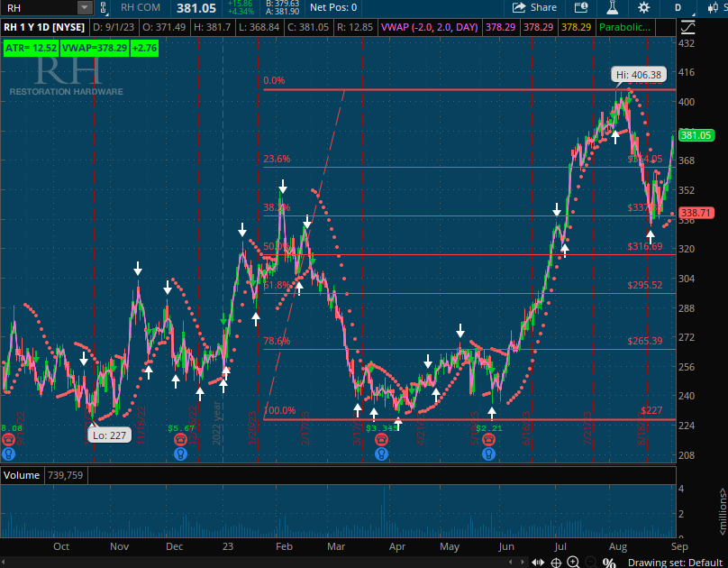Viewport: 728px width, 568px height.
Task: Click the D: 9/1/23 date readout
Action: 114,27
